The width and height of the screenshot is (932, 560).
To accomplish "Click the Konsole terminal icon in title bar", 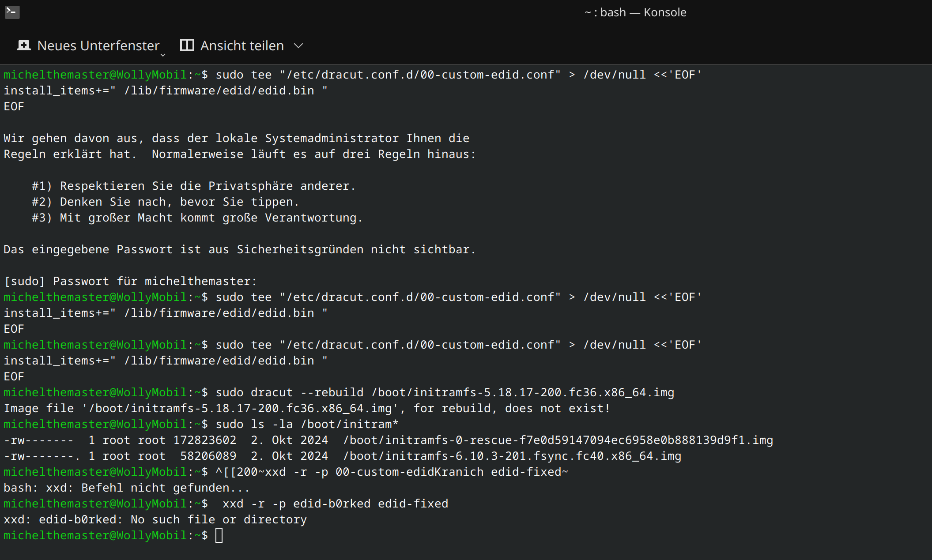I will (x=12, y=12).
